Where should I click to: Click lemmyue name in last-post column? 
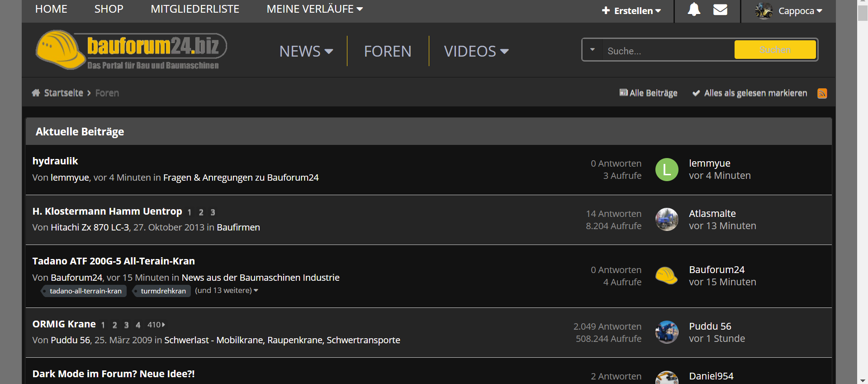click(709, 163)
